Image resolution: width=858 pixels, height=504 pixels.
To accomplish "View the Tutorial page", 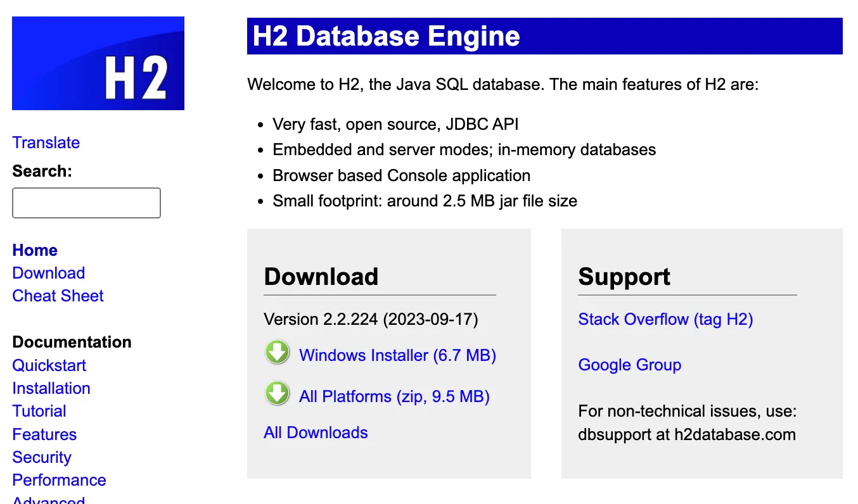I will coord(39,411).
